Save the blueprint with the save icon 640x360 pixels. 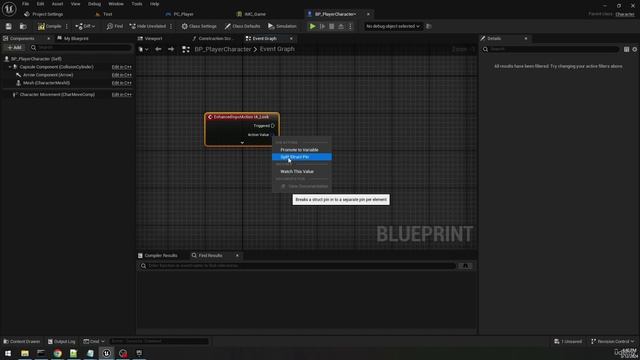pos(9,26)
